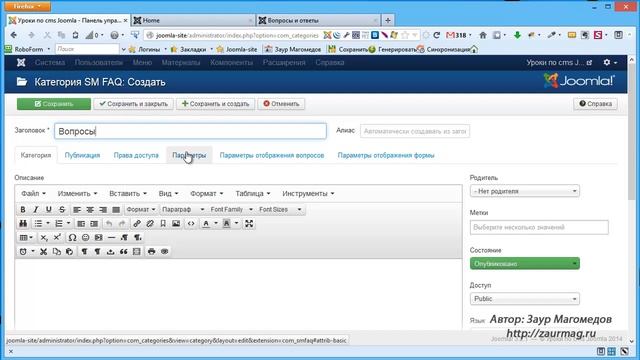This screenshot has width=640, height=360.
Task: Apply underline formatting in the editor
Action: (49, 209)
